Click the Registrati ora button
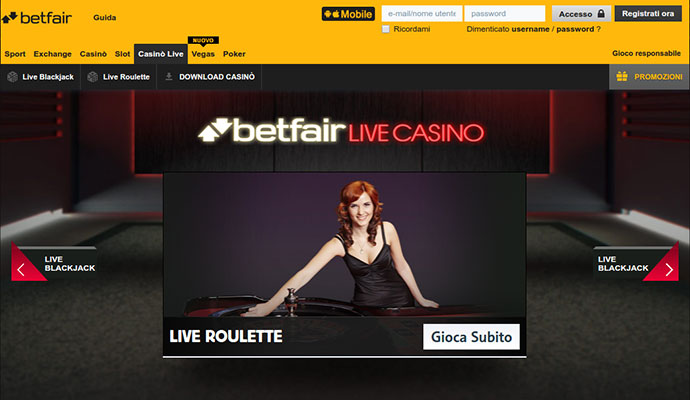This screenshot has height=400, width=690. pyautogui.click(x=648, y=14)
